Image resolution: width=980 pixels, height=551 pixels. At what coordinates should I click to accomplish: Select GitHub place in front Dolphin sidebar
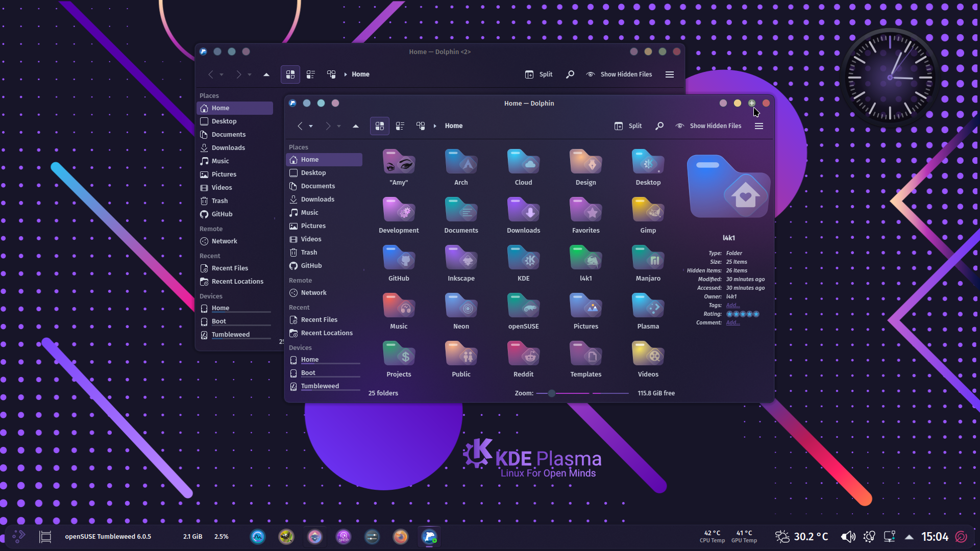tap(324, 266)
